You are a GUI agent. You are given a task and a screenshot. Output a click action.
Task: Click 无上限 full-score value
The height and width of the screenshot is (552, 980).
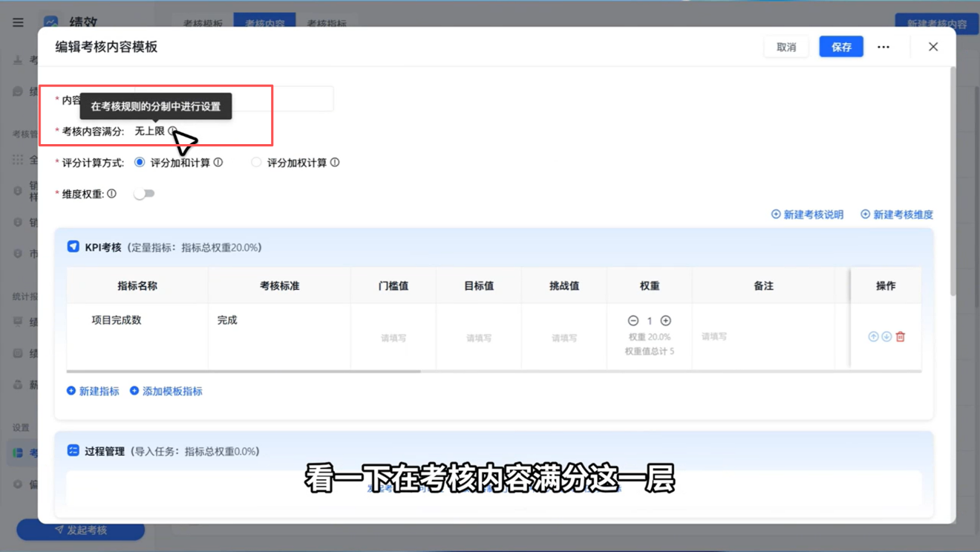coord(149,131)
